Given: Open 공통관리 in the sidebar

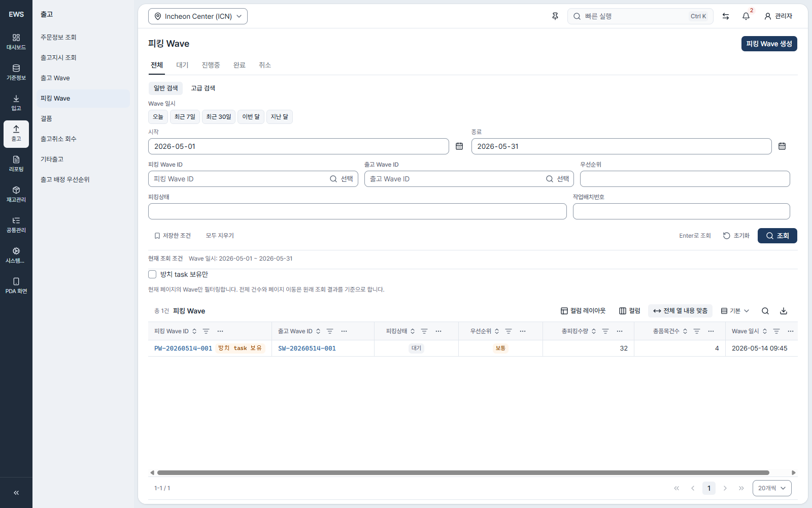Looking at the screenshot, I should pyautogui.click(x=16, y=225).
